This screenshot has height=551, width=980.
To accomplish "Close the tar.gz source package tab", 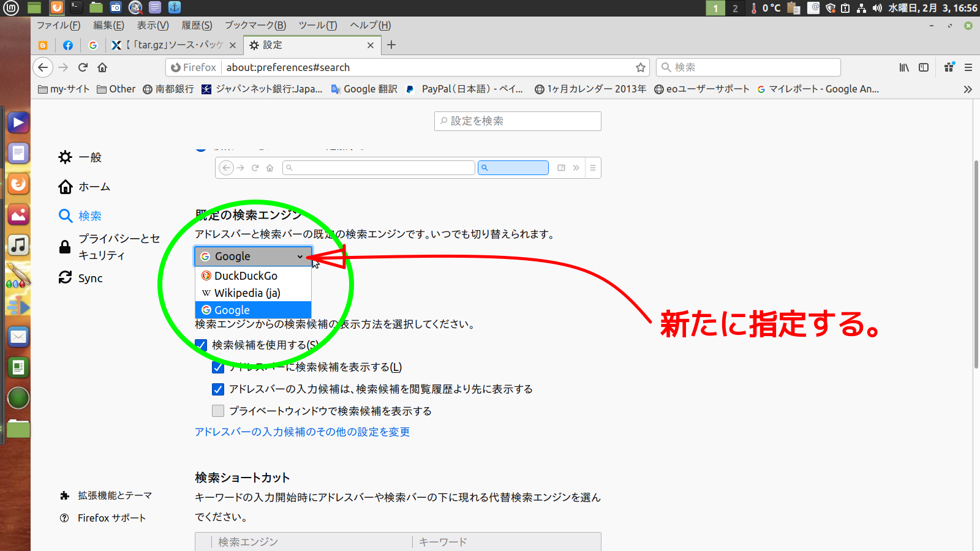I will pos(233,45).
